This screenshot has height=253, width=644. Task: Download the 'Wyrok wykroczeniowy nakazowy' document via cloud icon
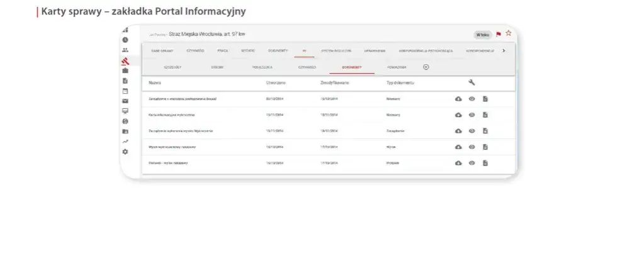tap(458, 147)
